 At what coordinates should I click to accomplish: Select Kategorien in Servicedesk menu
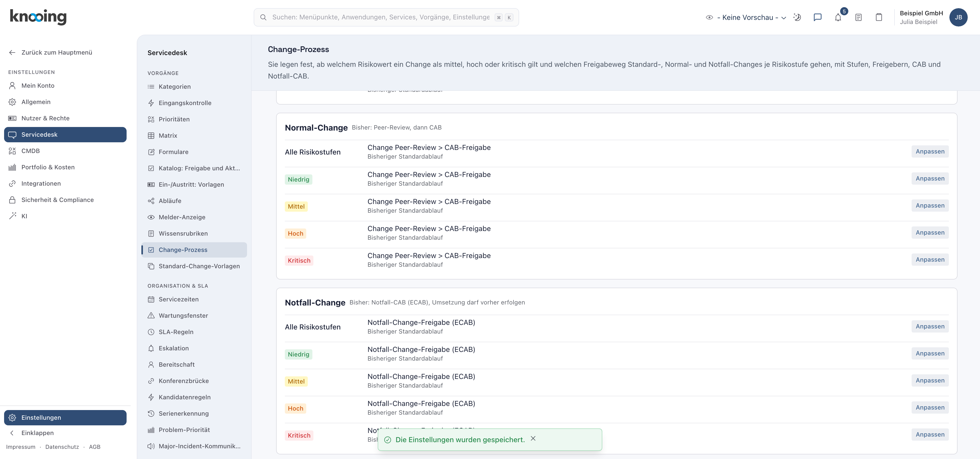click(194, 87)
